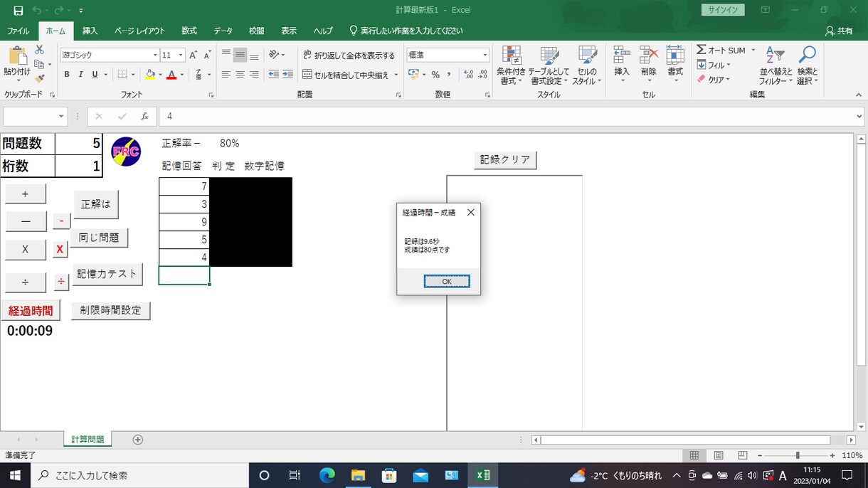The height and width of the screenshot is (488, 868).
Task: Select top vertical alignment
Action: pos(226,55)
